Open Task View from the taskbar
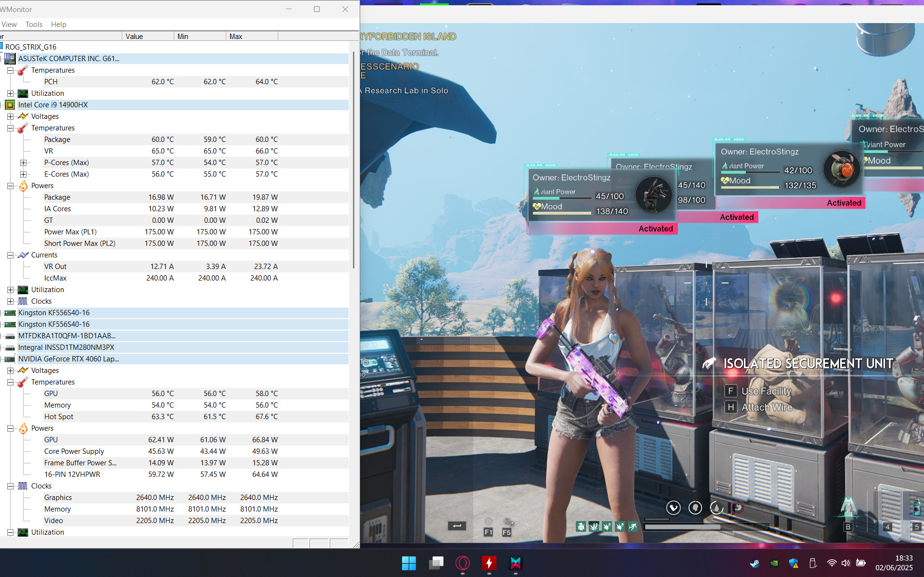The width and height of the screenshot is (924, 577). [x=436, y=563]
